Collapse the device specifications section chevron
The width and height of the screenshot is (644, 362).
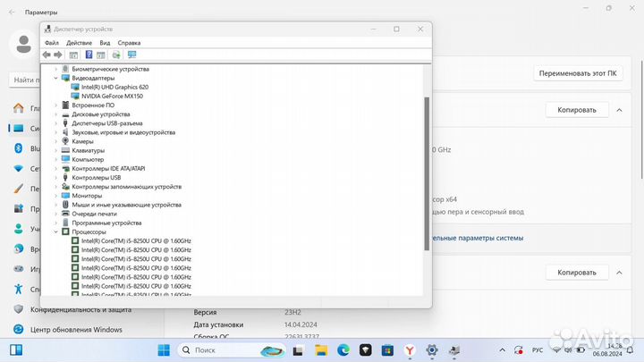(619, 110)
